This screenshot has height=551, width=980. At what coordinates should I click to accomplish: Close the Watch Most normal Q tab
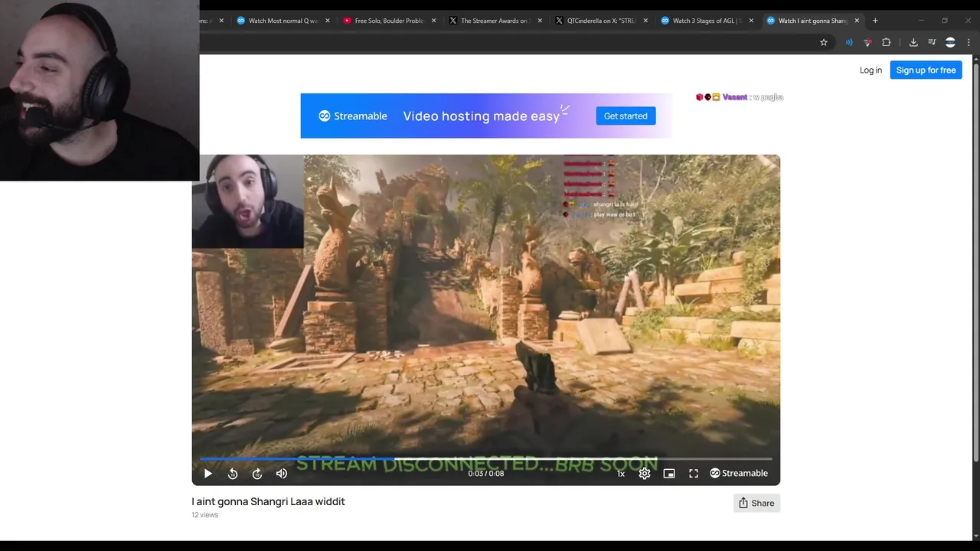[x=327, y=21]
